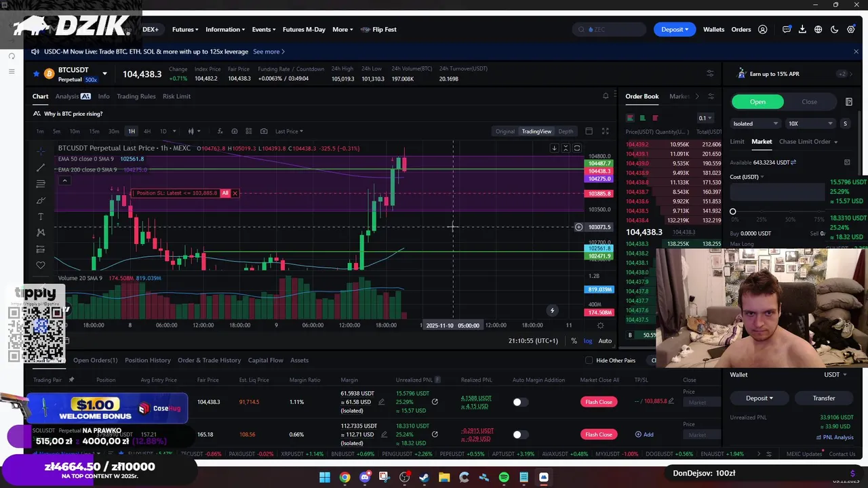Show both sides order book view
Image resolution: width=868 pixels, height=488 pixels.
630,118
